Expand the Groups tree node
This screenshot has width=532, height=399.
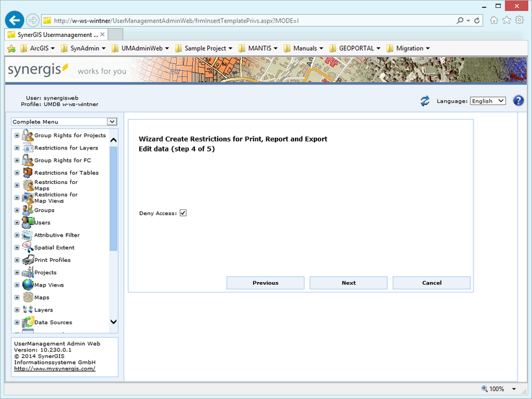click(16, 210)
